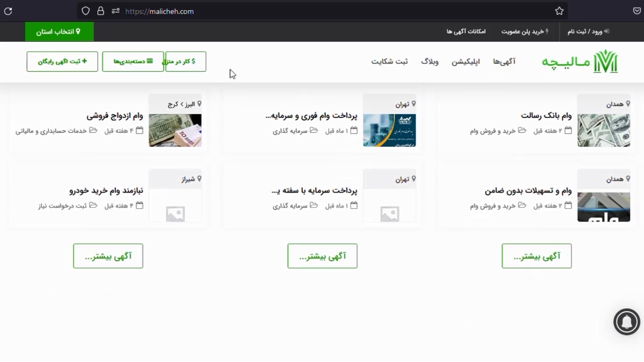644x362 pixels.
Task: Bookmark page with the star icon
Action: [x=559, y=11]
